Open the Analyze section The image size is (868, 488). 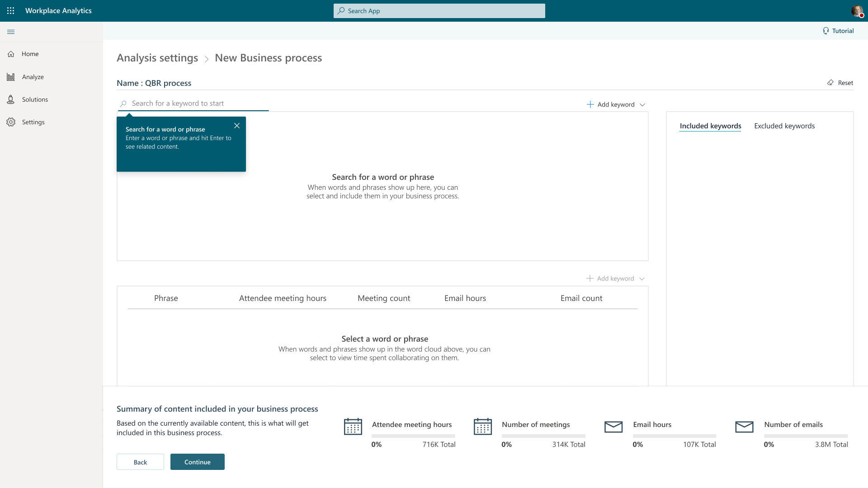(33, 76)
